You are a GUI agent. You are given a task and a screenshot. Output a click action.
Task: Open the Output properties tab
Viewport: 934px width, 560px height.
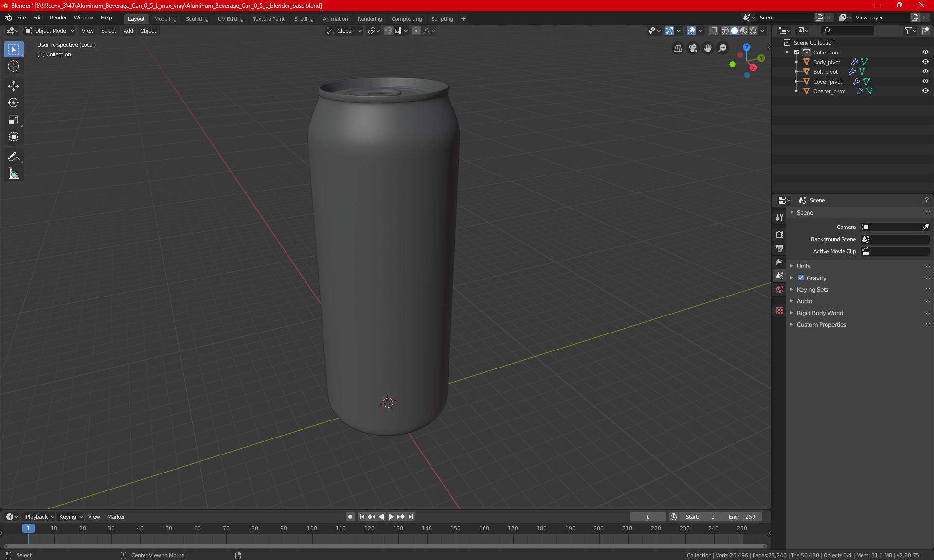[x=780, y=248]
